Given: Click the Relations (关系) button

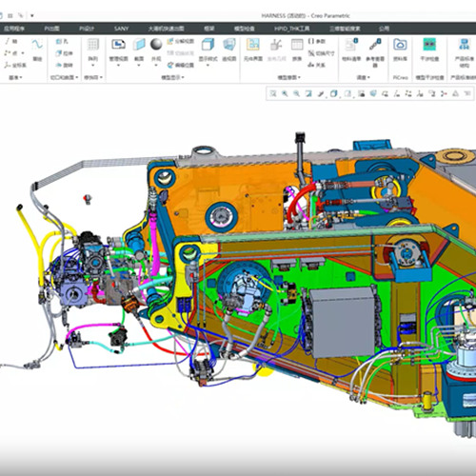Looking at the screenshot, I should point(317,65).
